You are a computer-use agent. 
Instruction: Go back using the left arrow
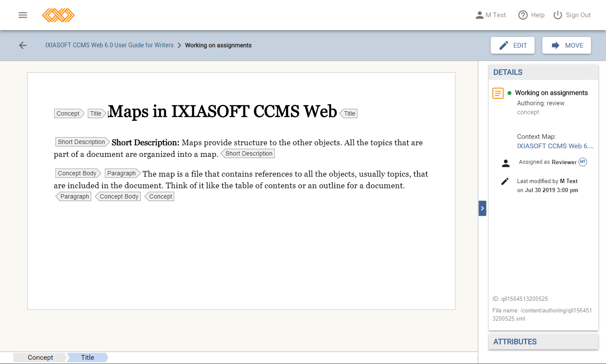[x=23, y=45]
